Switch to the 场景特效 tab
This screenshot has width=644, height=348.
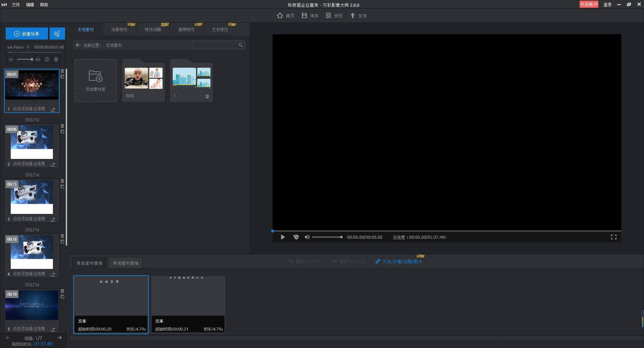pos(119,30)
